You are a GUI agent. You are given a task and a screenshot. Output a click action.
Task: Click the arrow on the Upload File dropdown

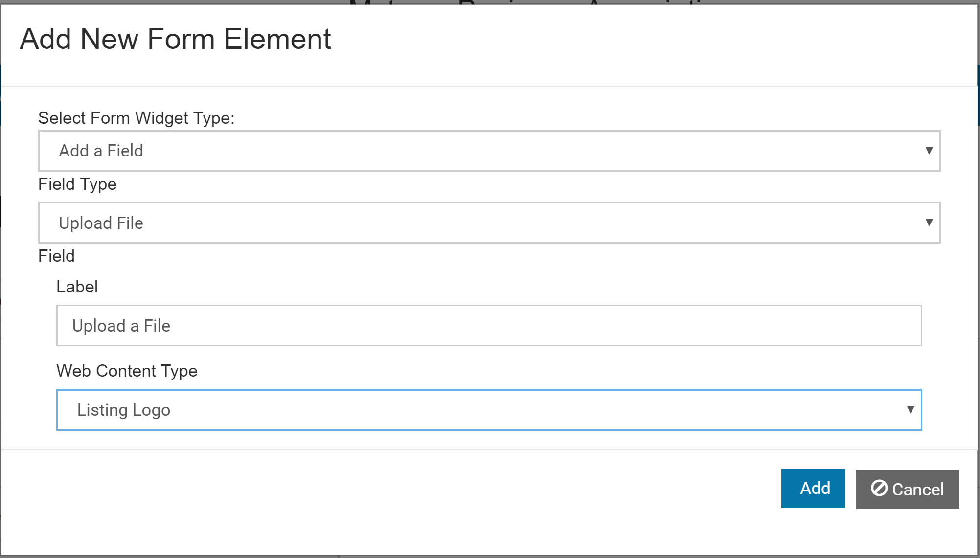coord(929,223)
